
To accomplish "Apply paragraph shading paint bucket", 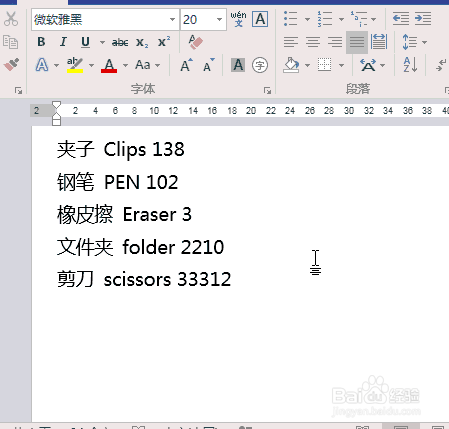I will coord(291,65).
